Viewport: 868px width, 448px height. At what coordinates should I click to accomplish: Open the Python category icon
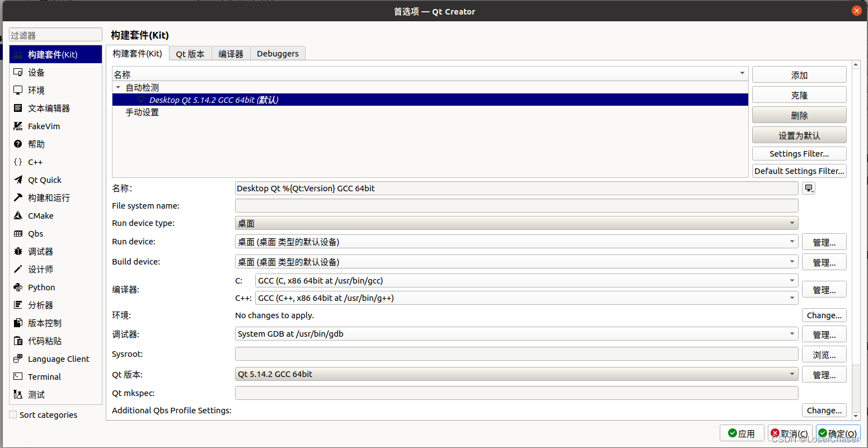[18, 287]
